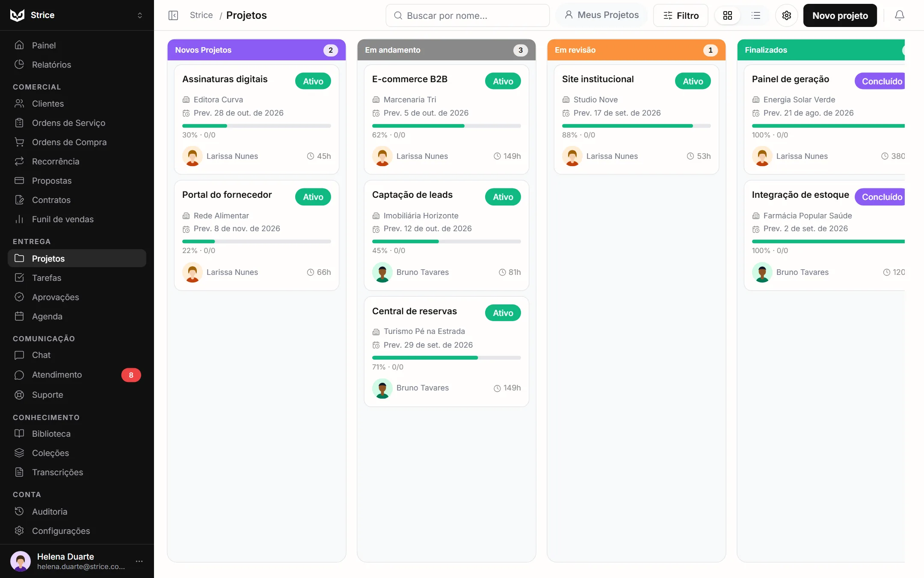Open board settings gear icon
The image size is (924, 578).
(x=787, y=15)
